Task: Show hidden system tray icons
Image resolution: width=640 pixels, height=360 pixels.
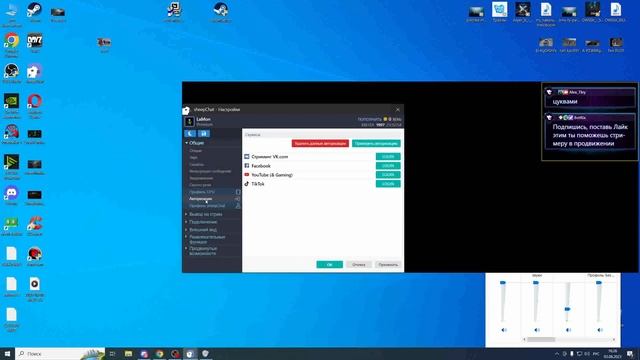Action: coord(557,354)
